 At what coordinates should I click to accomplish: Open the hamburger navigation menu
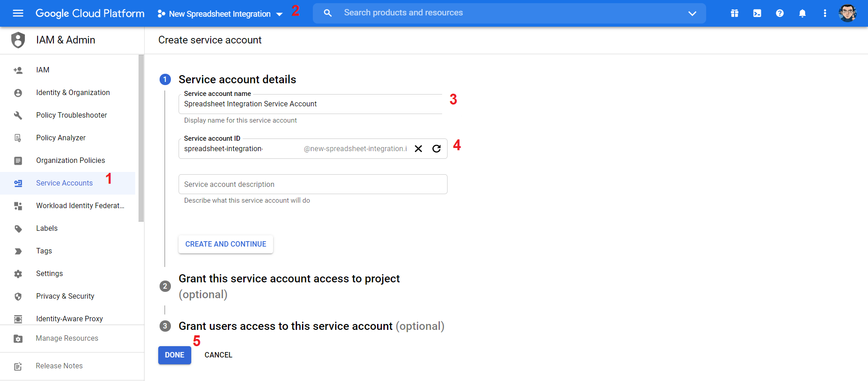18,13
